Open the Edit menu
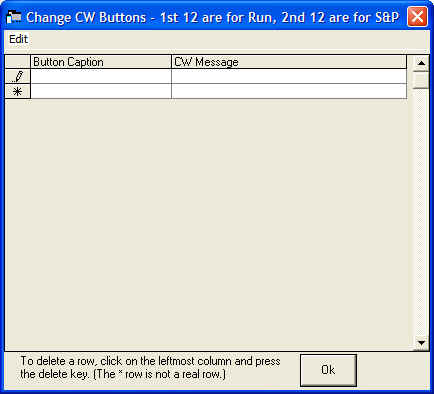Viewport: 434px width, 394px height. tap(18, 39)
